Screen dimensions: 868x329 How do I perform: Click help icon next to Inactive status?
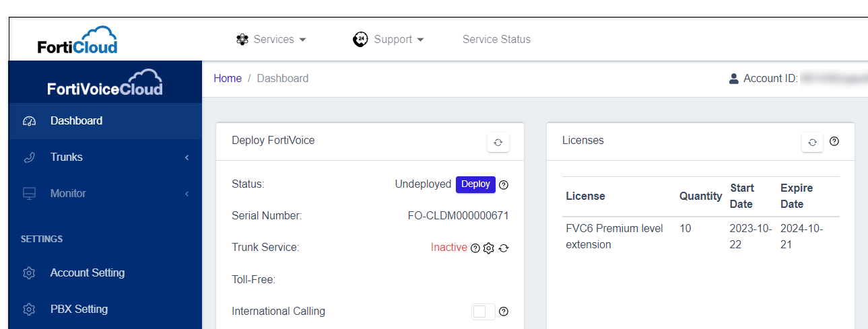(x=475, y=248)
